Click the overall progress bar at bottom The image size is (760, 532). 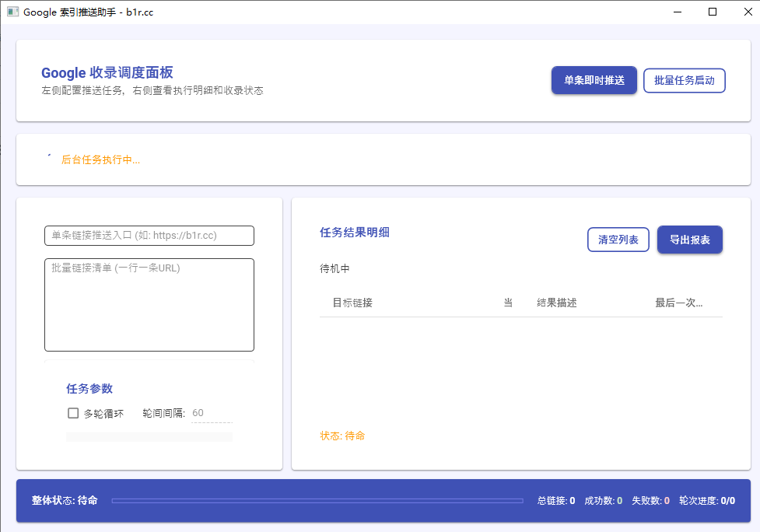click(x=317, y=501)
